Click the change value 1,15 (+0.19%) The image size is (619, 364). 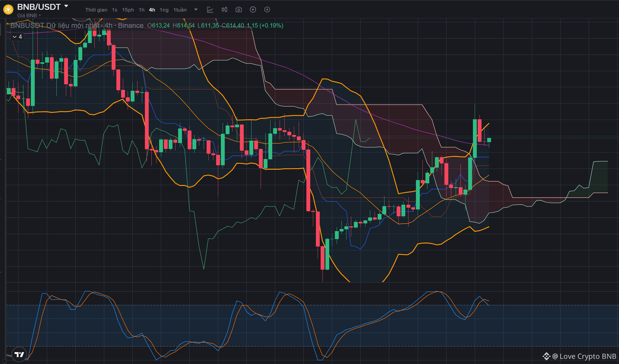[265, 26]
